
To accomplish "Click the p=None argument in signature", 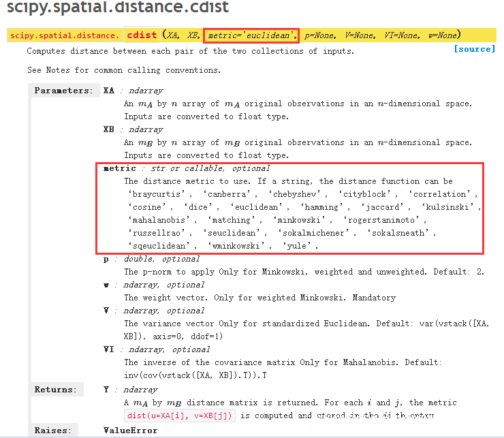I will pos(320,35).
